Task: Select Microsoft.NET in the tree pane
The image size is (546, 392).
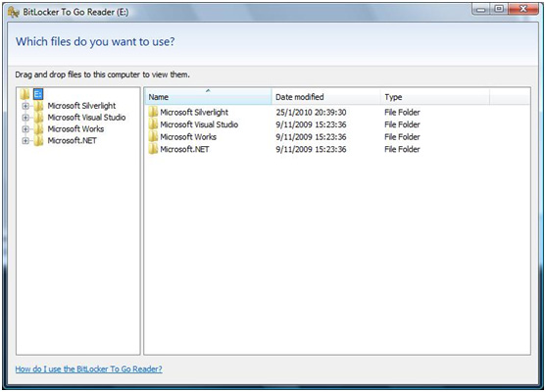Action: (73, 141)
